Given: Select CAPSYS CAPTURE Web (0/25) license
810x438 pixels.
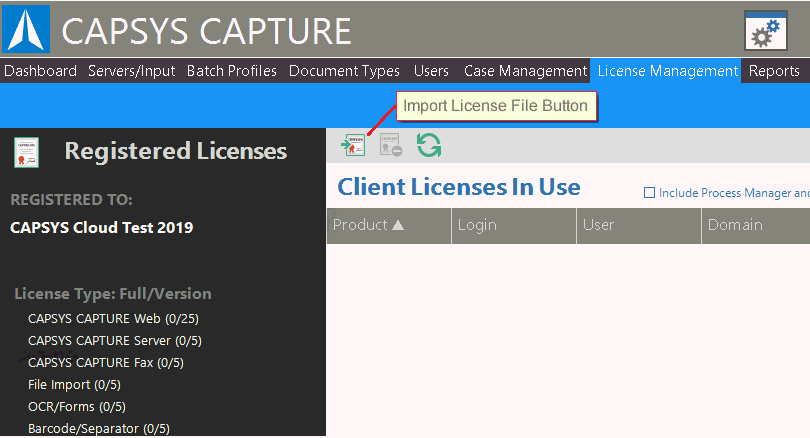Looking at the screenshot, I should pyautogui.click(x=113, y=319).
